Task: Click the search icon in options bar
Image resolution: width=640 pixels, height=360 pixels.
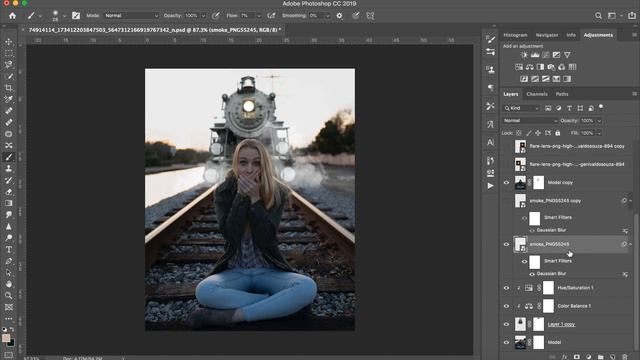Action: (598, 16)
